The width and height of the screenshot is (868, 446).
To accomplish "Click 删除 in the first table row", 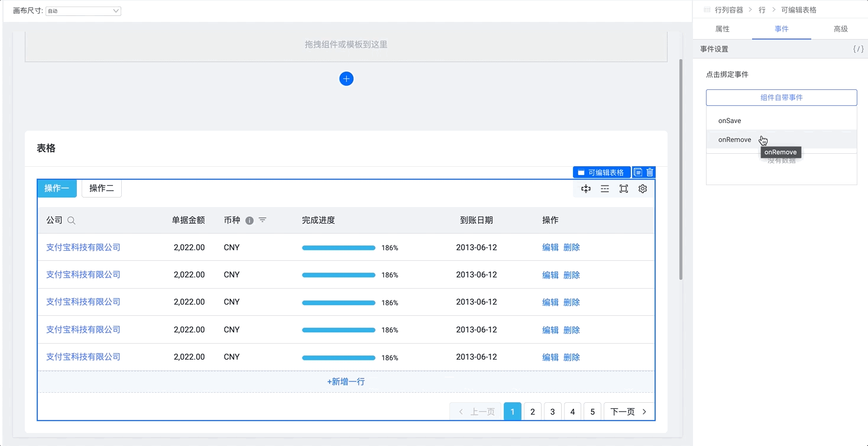I will pyautogui.click(x=572, y=247).
